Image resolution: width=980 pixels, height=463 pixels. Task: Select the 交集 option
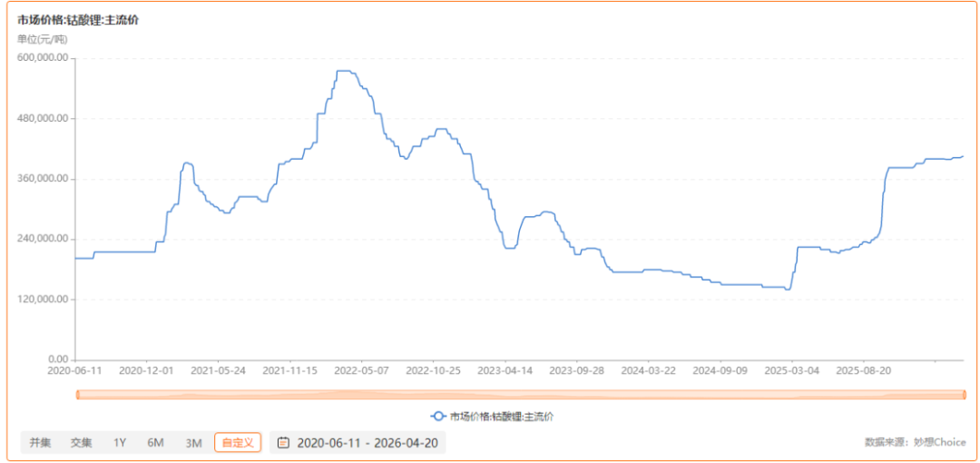click(81, 443)
